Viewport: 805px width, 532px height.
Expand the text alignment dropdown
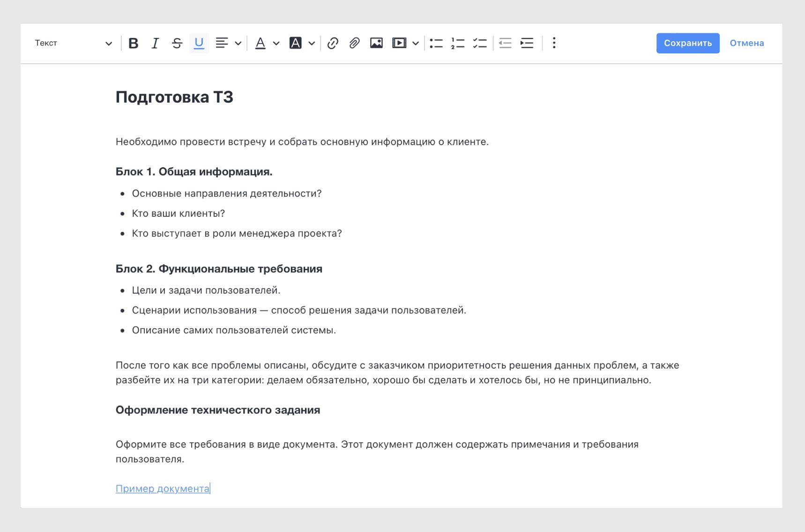pyautogui.click(x=238, y=43)
